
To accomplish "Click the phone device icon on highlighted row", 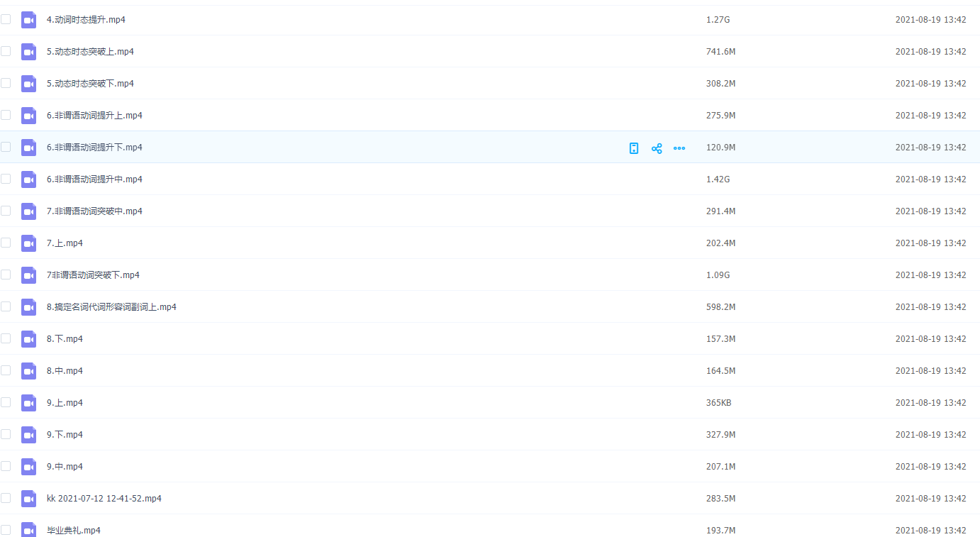I will click(634, 148).
